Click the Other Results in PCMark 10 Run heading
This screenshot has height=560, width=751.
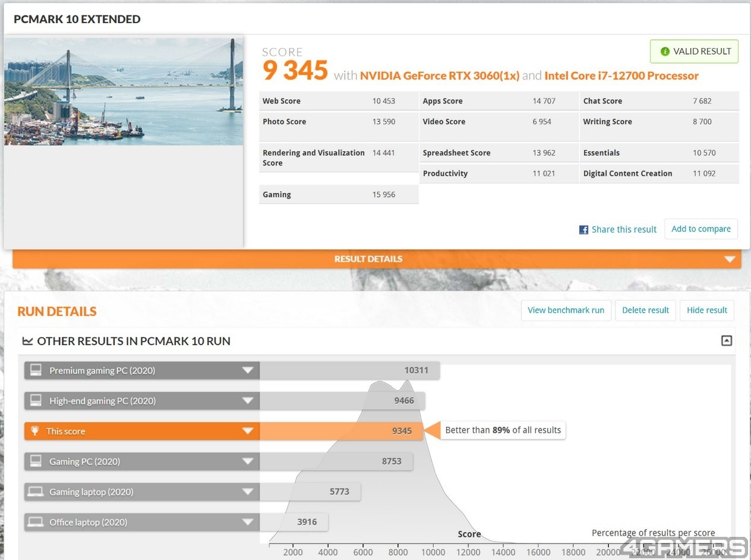pos(134,341)
